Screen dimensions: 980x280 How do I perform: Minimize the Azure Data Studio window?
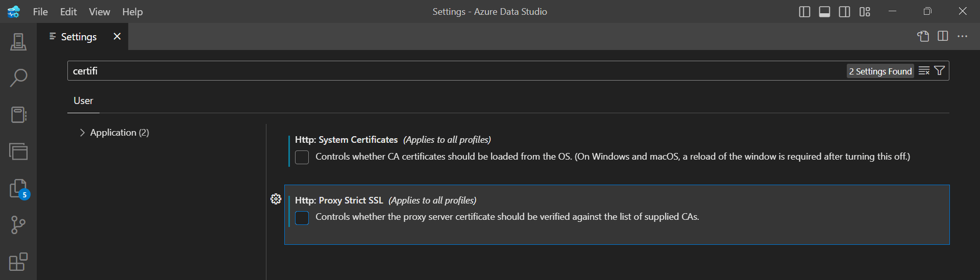tap(892, 11)
